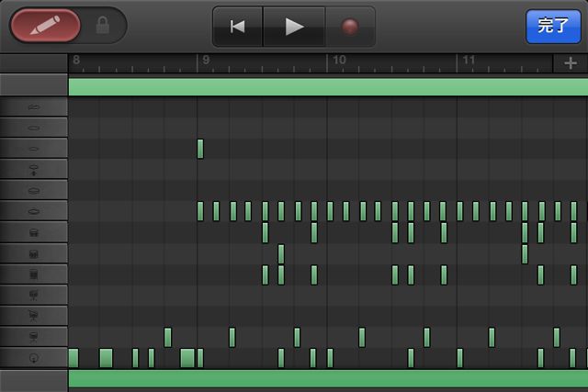Tap the low tom key icon

point(34,274)
